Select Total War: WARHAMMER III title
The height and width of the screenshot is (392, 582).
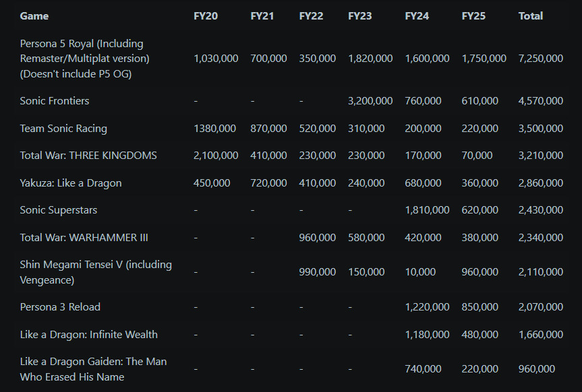click(x=84, y=237)
